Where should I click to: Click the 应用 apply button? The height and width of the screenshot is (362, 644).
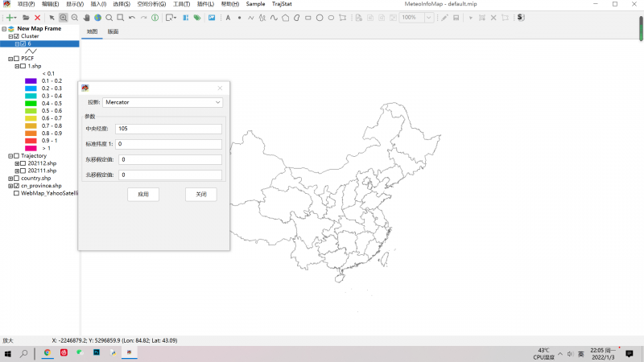tap(143, 195)
